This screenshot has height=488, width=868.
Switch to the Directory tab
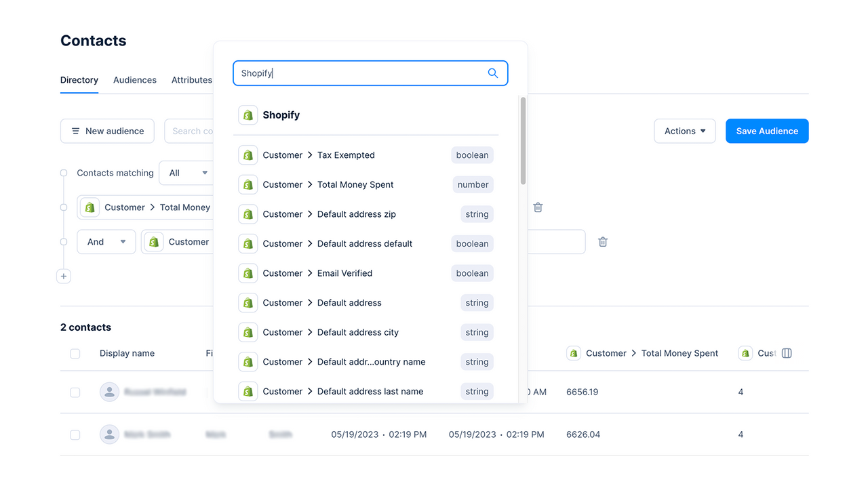tap(79, 80)
